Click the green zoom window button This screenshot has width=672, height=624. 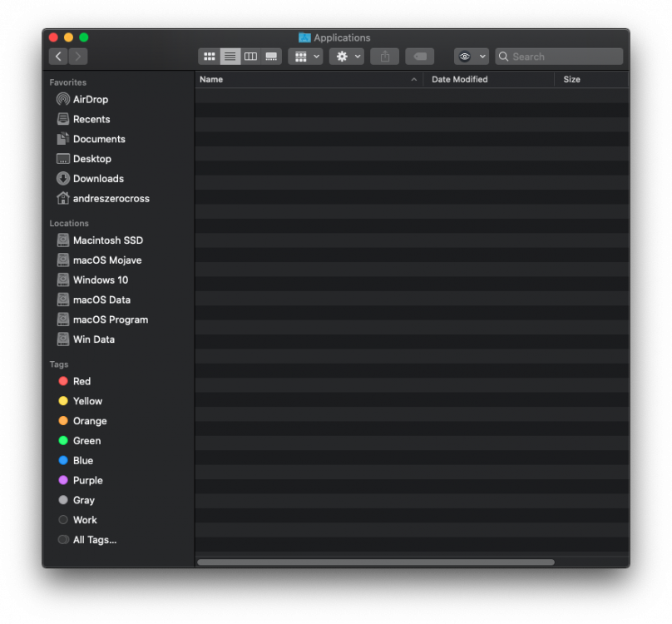[x=84, y=37]
